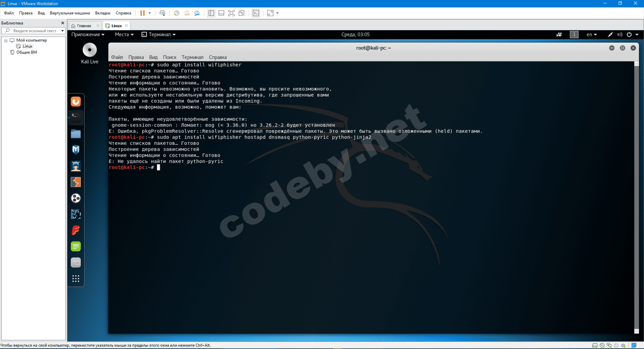Open the system menu arrow beside the power icon
This screenshot has height=349, width=644.
click(x=637, y=35)
